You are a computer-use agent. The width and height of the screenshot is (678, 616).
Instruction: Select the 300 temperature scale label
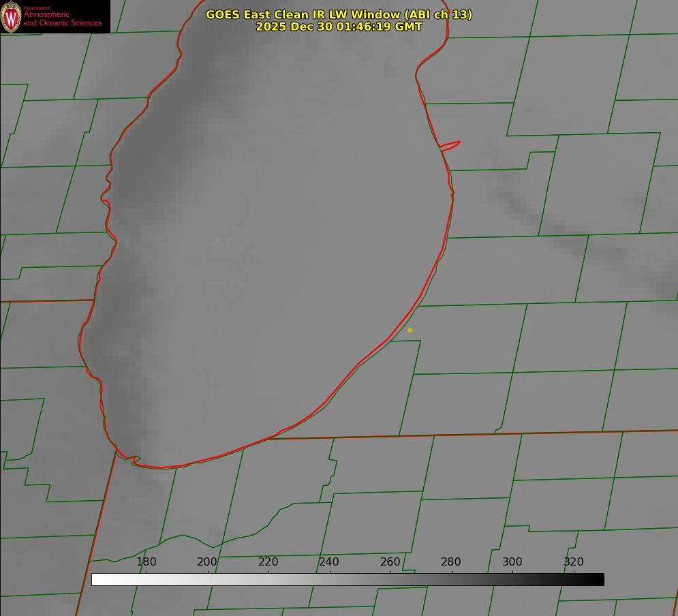(512, 562)
